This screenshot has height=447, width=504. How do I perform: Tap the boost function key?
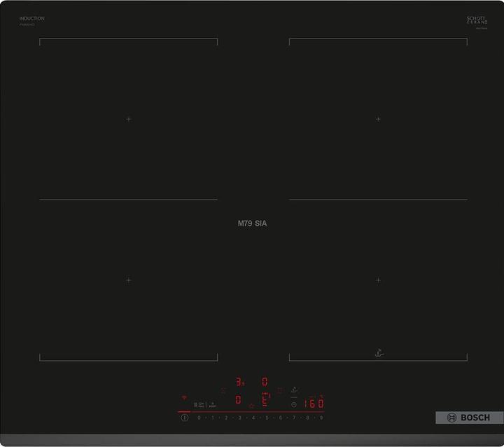pos(212,404)
